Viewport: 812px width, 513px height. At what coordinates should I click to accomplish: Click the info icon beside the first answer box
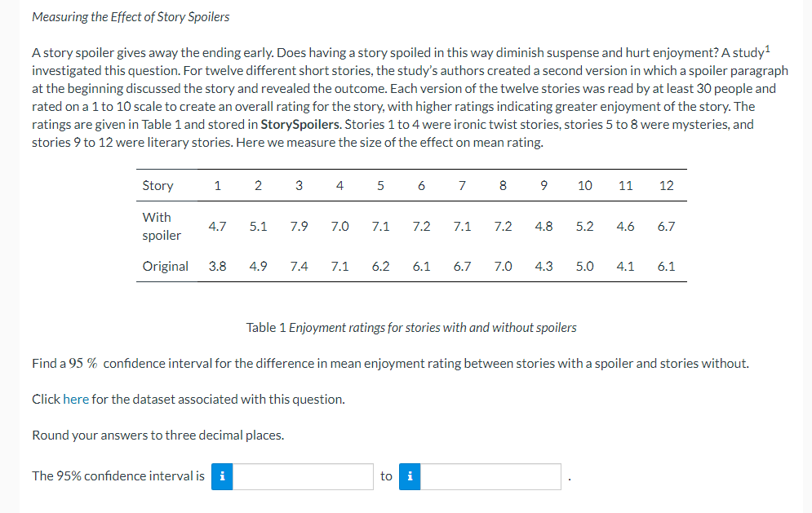221,476
